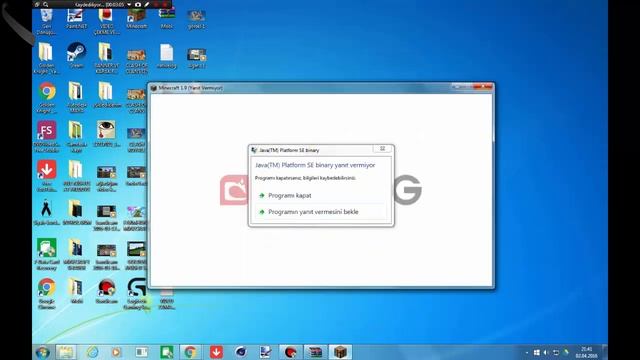640x360 pixels.
Task: Select the Chrome shortcut labeled Golden Knight
Action: coord(47,97)
